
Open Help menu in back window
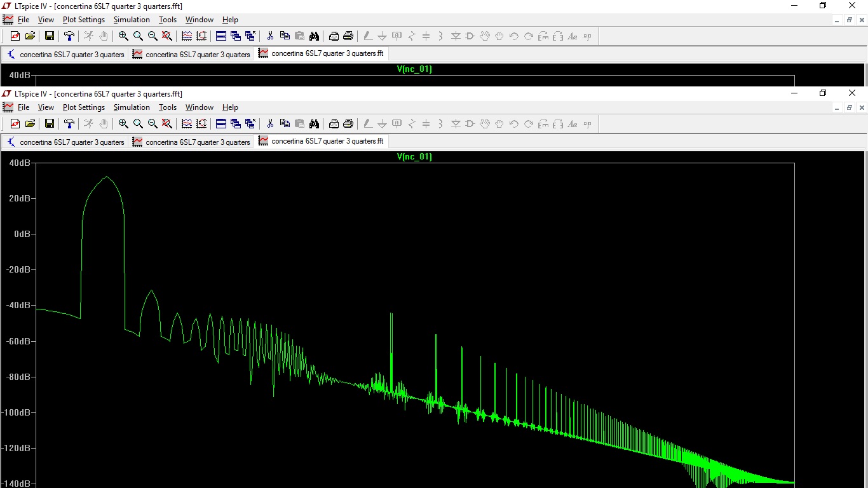[x=230, y=20]
